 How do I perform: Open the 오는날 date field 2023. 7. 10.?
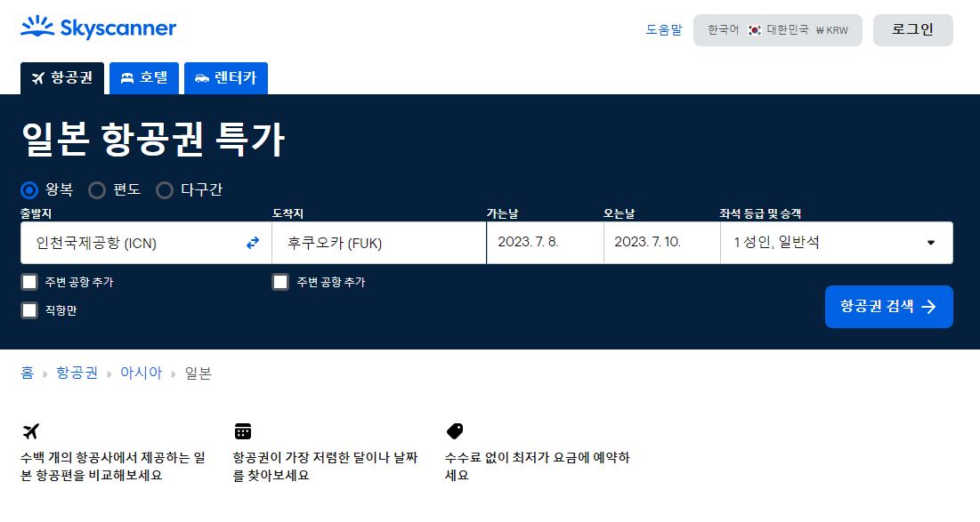662,242
